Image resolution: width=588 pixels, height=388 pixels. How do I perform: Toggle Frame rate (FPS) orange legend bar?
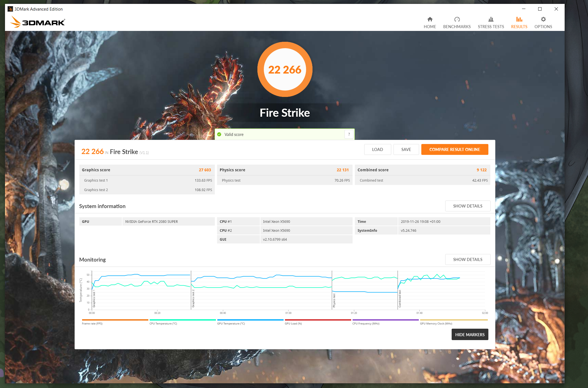click(115, 320)
